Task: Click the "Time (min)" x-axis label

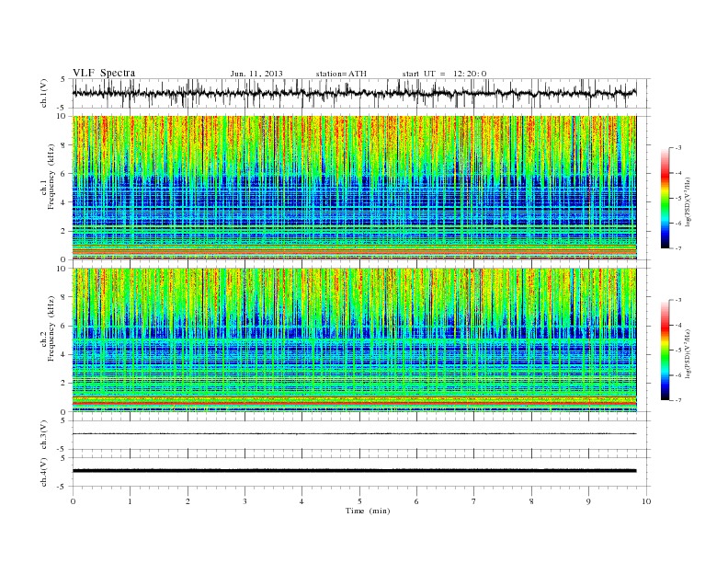Action: 368,511
